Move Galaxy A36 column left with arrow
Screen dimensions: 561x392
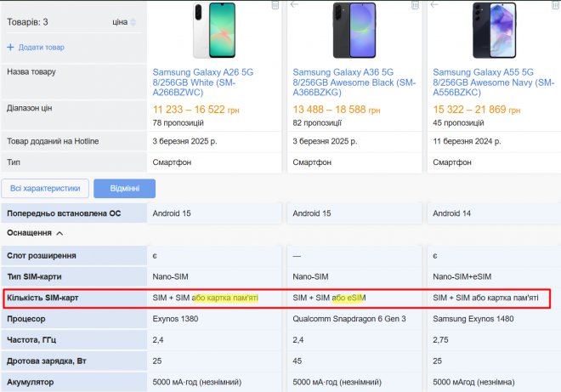(294, 5)
